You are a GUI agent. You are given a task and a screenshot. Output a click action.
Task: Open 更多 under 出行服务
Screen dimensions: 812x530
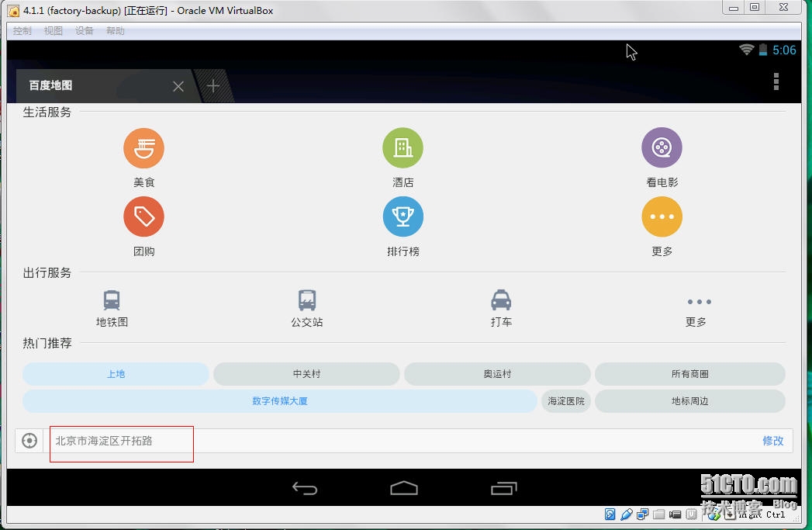pos(699,311)
